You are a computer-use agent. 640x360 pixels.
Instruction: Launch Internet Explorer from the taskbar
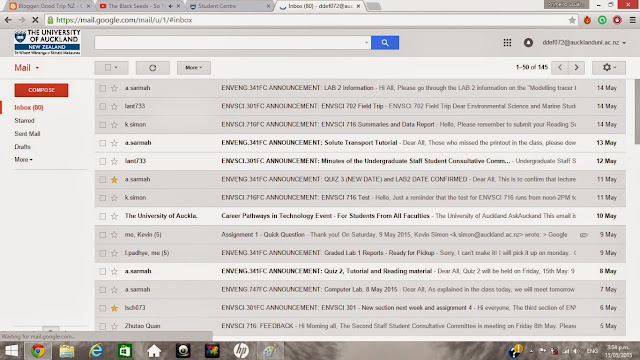pyautogui.click(x=96, y=351)
